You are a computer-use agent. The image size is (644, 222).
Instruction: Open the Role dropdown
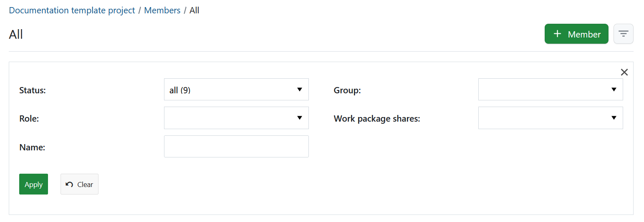(236, 118)
